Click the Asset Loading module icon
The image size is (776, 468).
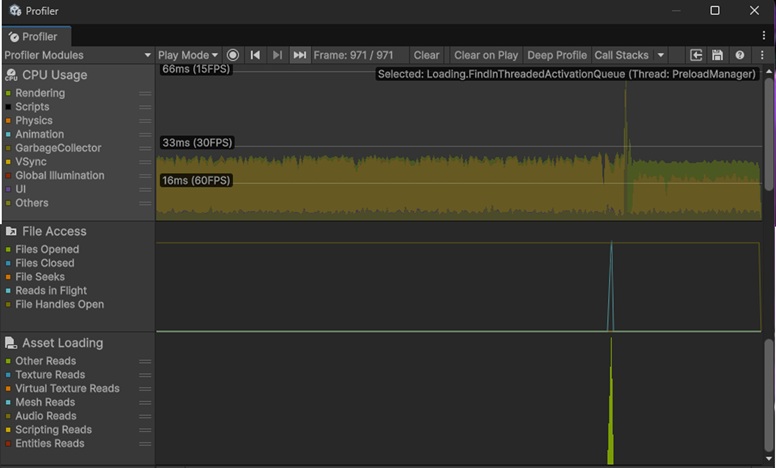[11, 343]
